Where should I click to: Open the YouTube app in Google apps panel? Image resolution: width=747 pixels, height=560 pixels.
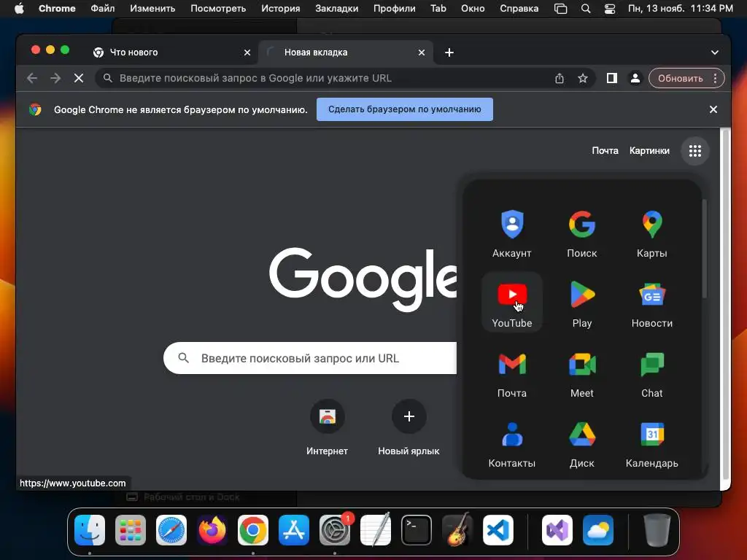[511, 303]
